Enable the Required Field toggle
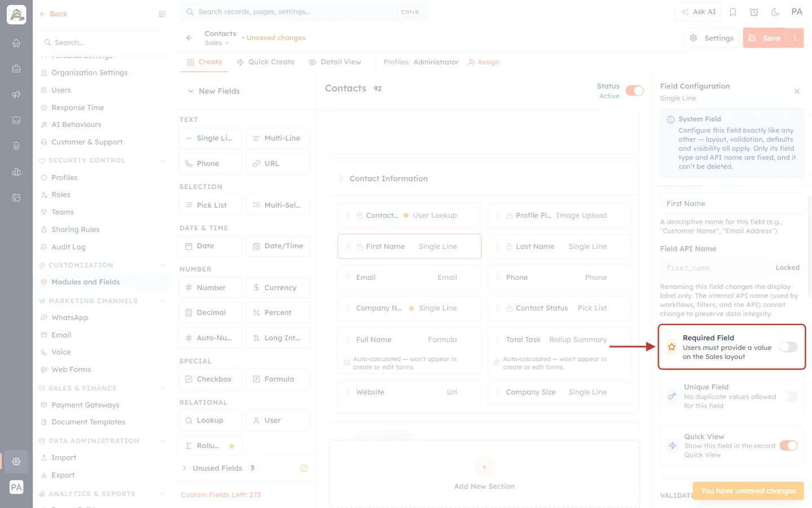The width and height of the screenshot is (812, 508). pyautogui.click(x=788, y=347)
